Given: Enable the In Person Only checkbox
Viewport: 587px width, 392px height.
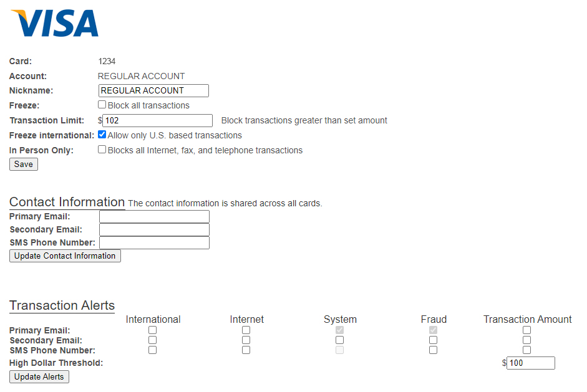Looking at the screenshot, I should (101, 149).
